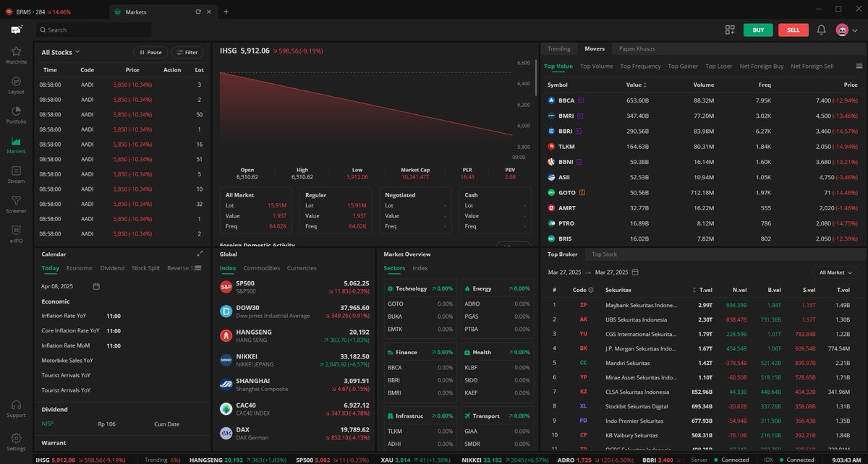The image size is (868, 464).
Task: Click the Top Broker date range calendar icon
Action: 635,272
